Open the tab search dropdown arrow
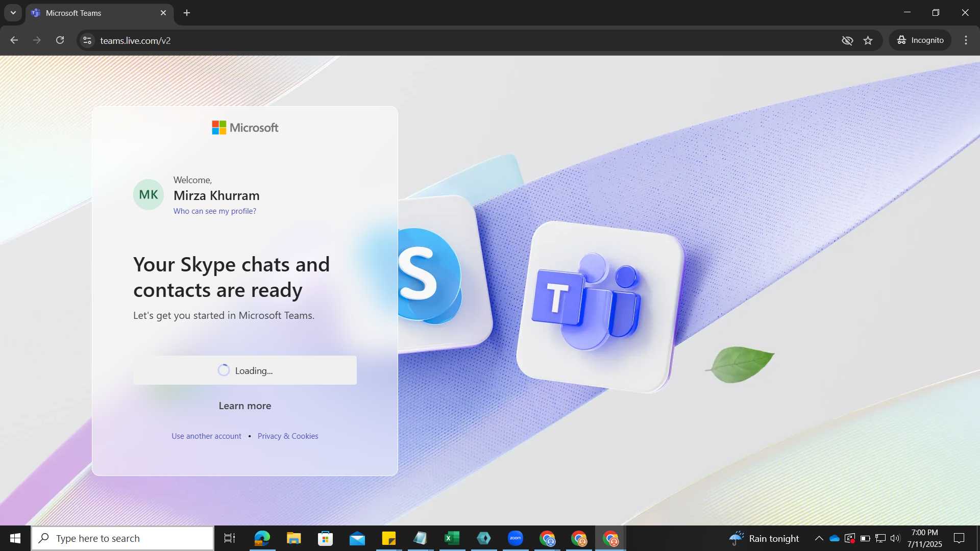The height and width of the screenshot is (551, 980). click(x=13, y=13)
